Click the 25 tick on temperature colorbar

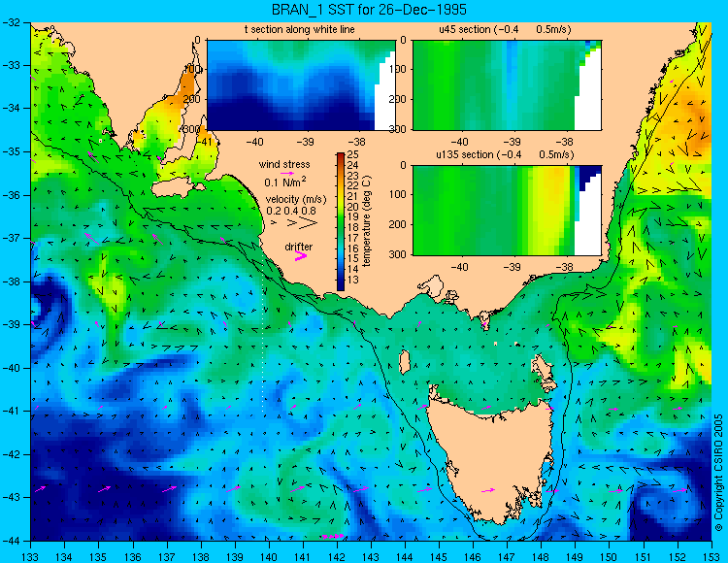[352, 154]
